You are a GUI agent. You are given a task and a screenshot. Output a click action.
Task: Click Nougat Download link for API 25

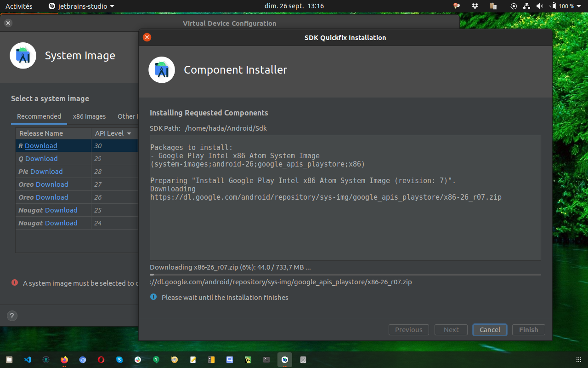(61, 210)
